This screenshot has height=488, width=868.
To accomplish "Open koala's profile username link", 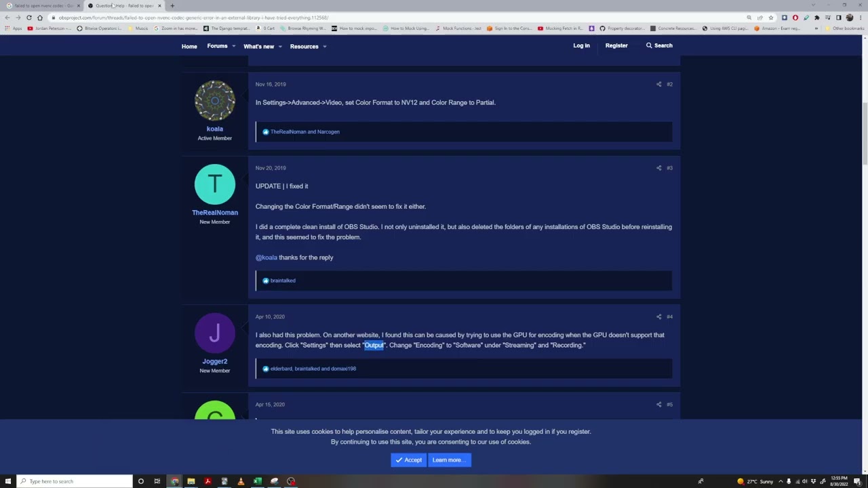I will (214, 129).
